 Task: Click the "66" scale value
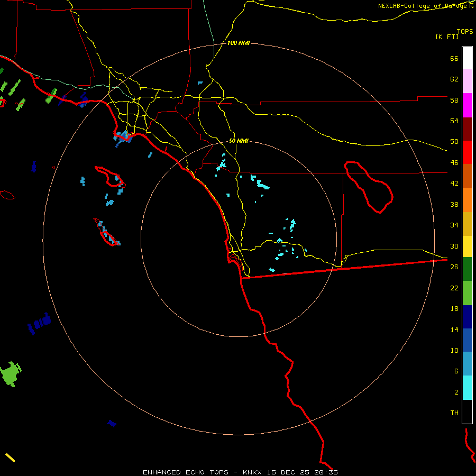pyautogui.click(x=454, y=58)
